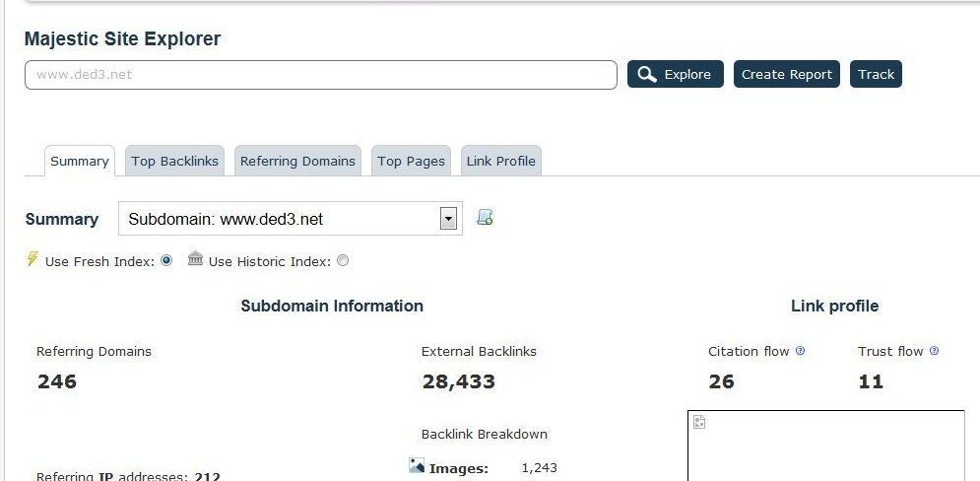Click the Historic Index building icon
The height and width of the screenshot is (481, 980).
pyautogui.click(x=196, y=258)
